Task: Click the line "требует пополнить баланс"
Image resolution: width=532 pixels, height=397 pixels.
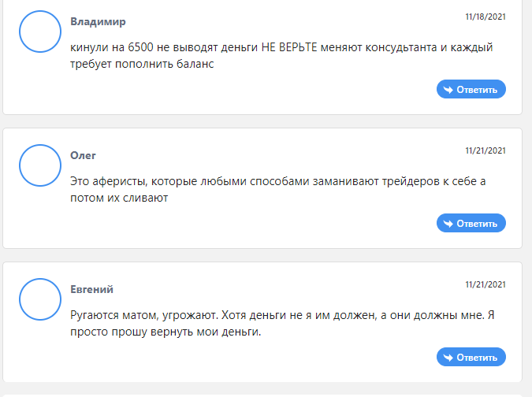Action: pyautogui.click(x=142, y=64)
